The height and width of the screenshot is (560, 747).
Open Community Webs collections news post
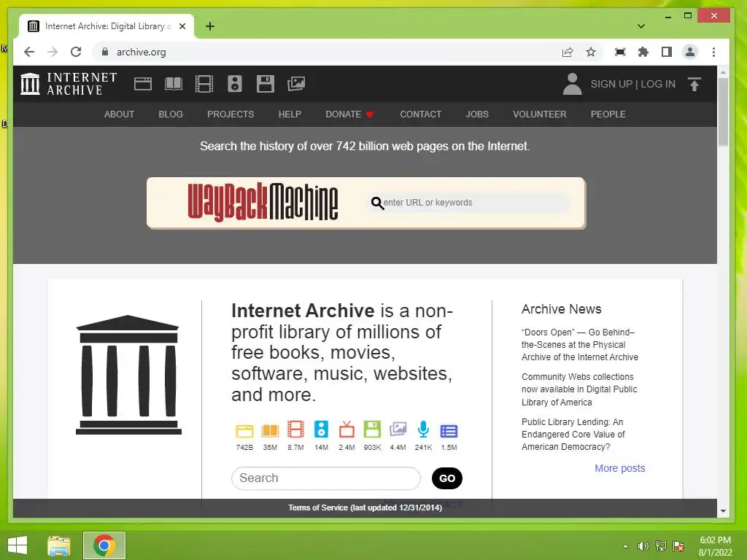579,389
